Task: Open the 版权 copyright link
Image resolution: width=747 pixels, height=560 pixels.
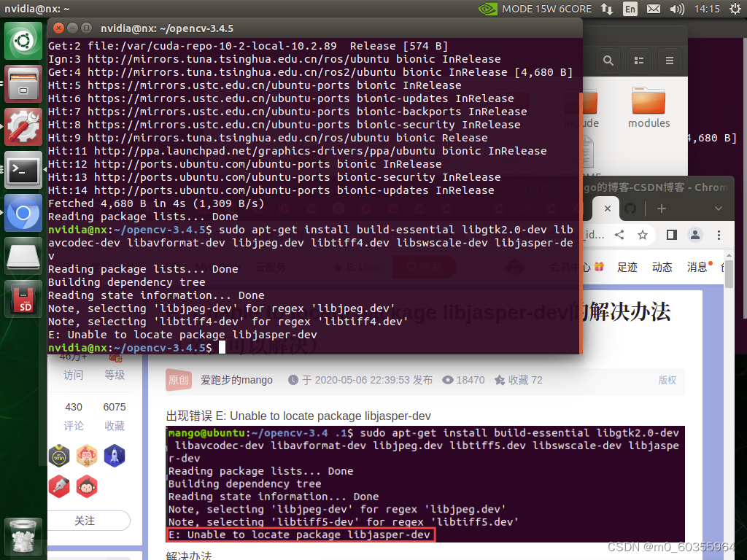Action: tap(667, 380)
